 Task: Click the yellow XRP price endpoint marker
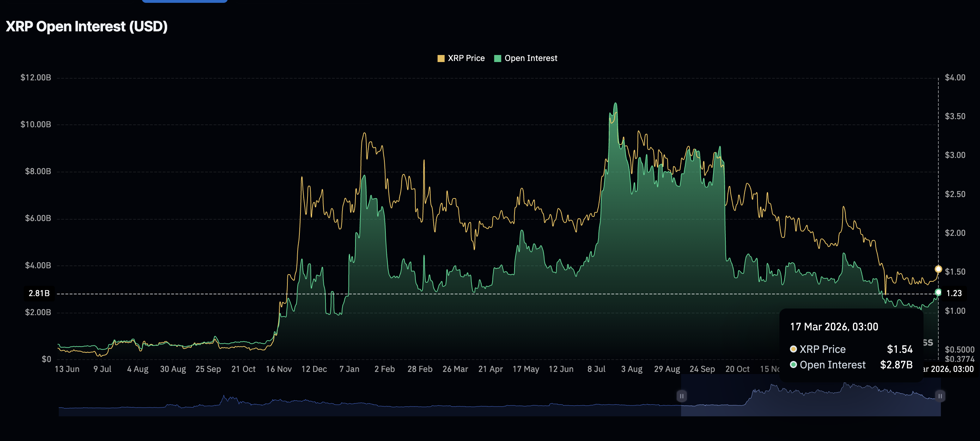pyautogui.click(x=938, y=269)
